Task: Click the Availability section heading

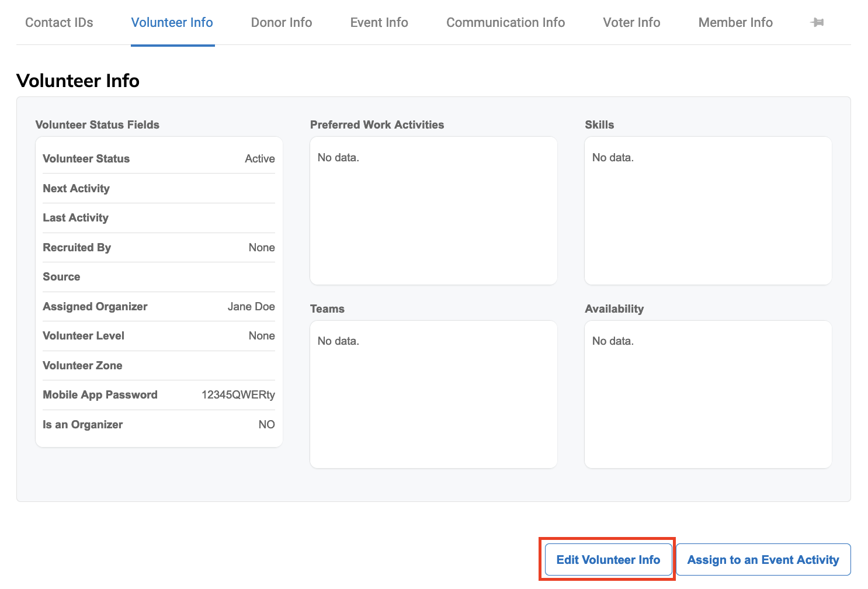Action: tap(614, 309)
